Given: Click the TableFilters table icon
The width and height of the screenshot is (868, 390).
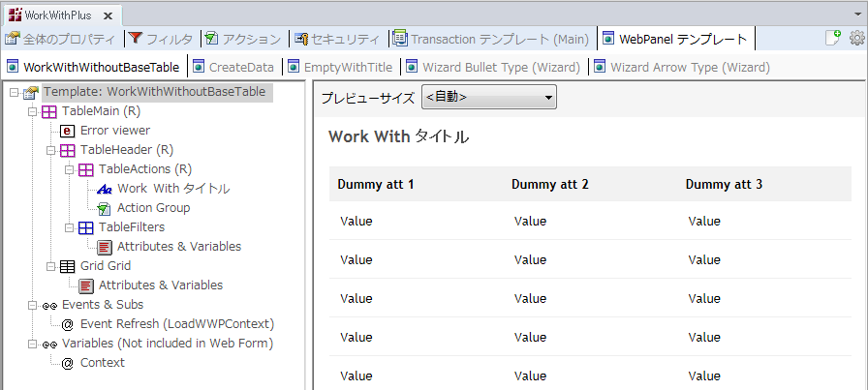Looking at the screenshot, I should 86,227.
